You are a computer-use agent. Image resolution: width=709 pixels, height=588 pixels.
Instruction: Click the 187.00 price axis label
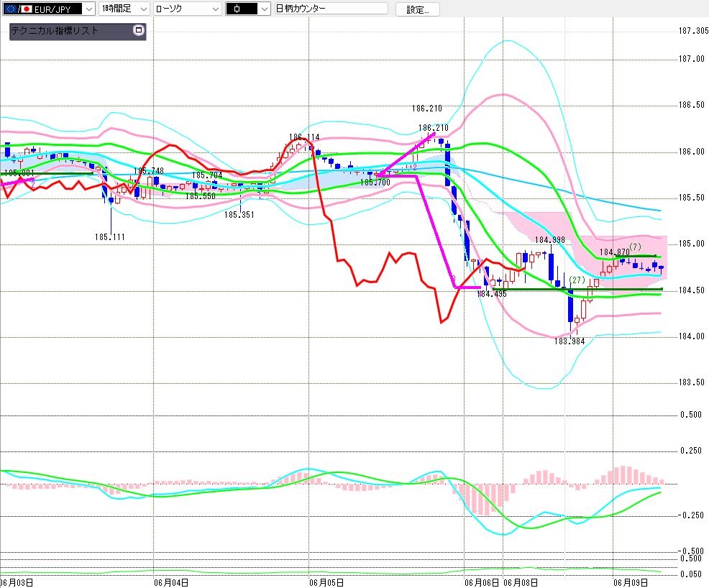tap(692, 59)
